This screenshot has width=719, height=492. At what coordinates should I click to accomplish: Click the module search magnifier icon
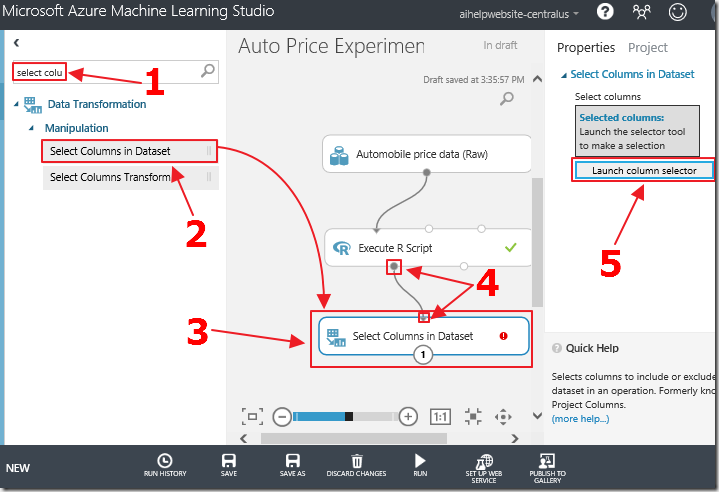[208, 71]
